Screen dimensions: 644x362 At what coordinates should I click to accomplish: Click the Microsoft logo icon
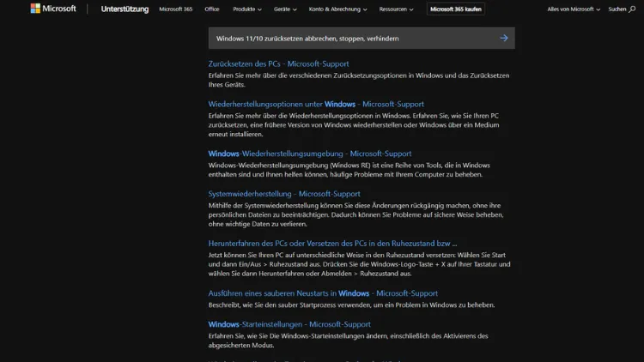pos(35,9)
